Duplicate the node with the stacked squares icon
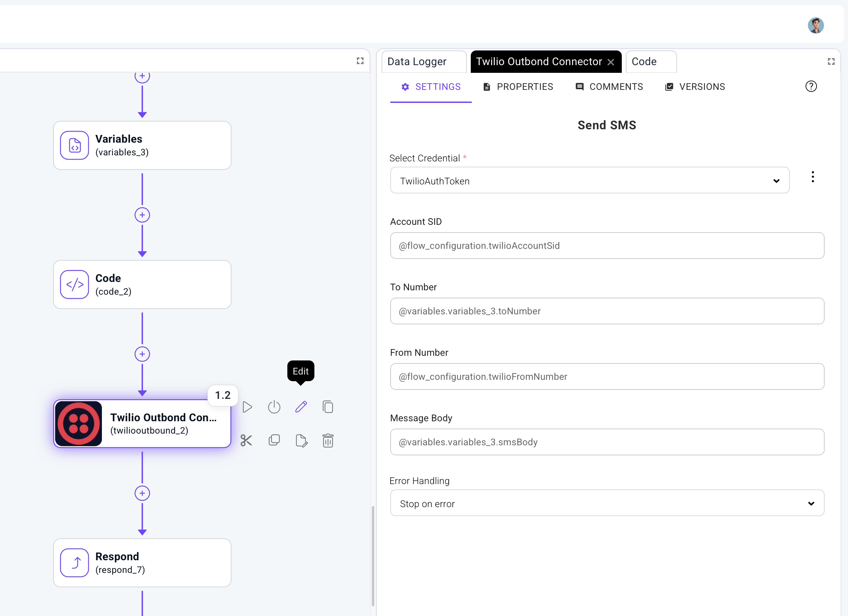 click(x=274, y=440)
